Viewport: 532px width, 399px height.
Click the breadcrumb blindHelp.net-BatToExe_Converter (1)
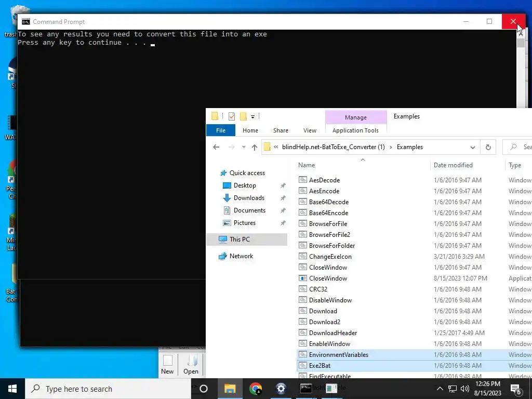(333, 147)
